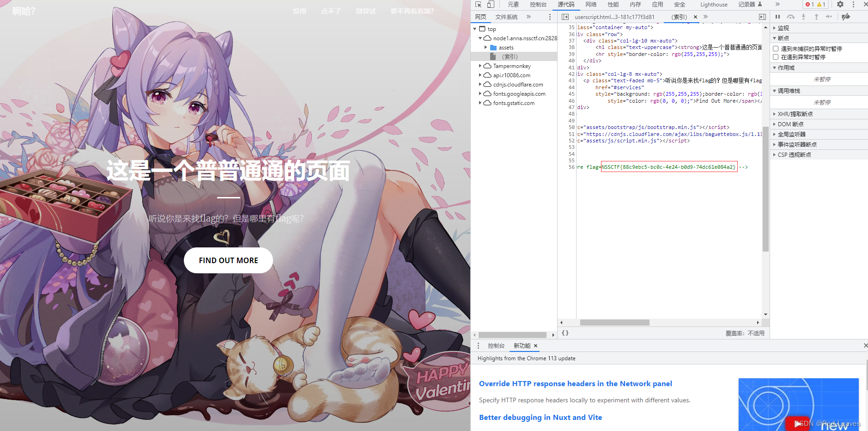Click the FIND OUT MORE button
Image resolution: width=868 pixels, height=431 pixels.
point(228,260)
